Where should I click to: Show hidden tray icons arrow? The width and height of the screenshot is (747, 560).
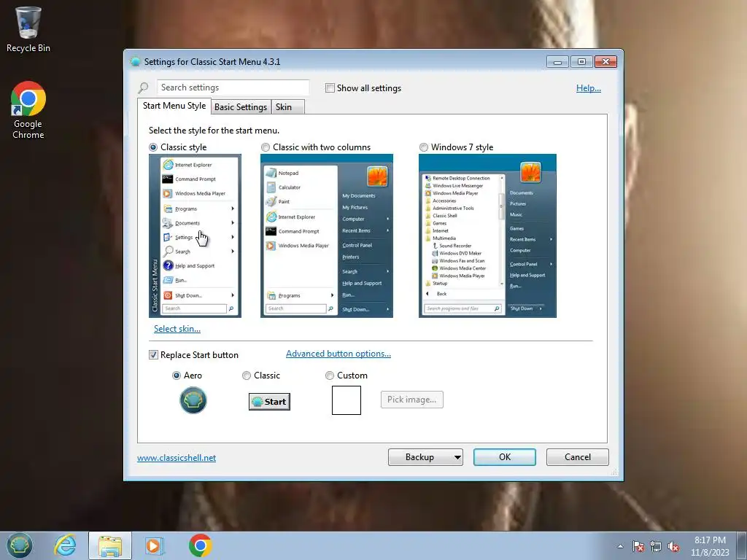click(x=620, y=546)
